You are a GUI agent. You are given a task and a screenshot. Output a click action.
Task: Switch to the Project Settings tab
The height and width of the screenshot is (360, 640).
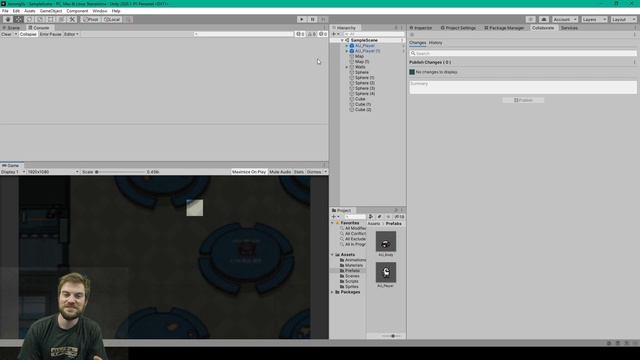tap(458, 28)
